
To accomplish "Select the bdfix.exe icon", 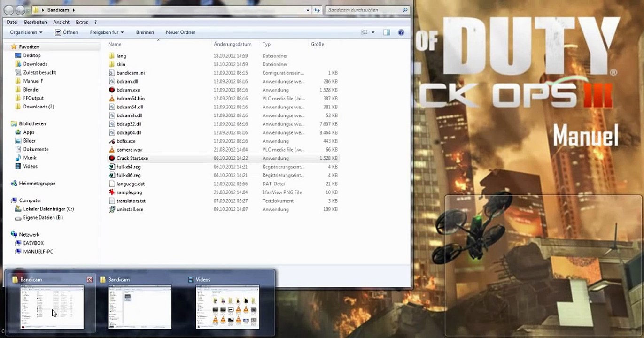I will pos(112,141).
